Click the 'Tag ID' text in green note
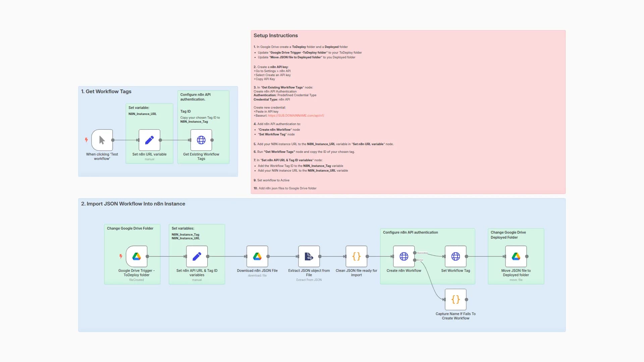This screenshot has height=362, width=644. 185,111
